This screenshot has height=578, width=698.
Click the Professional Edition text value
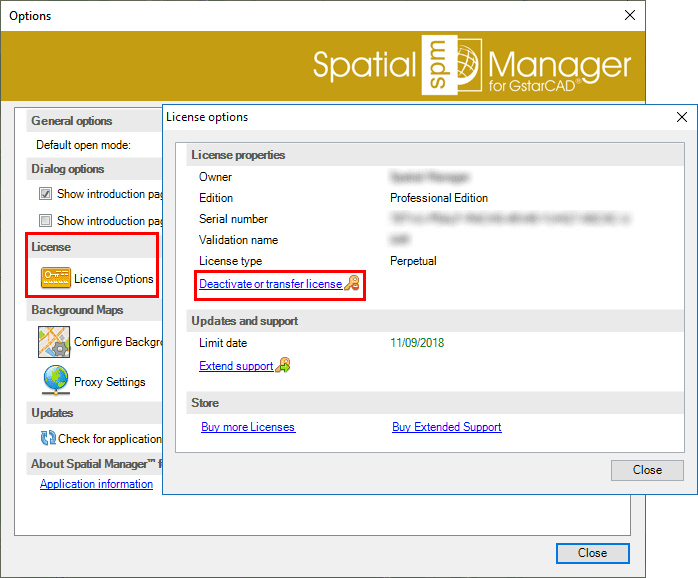click(x=439, y=198)
